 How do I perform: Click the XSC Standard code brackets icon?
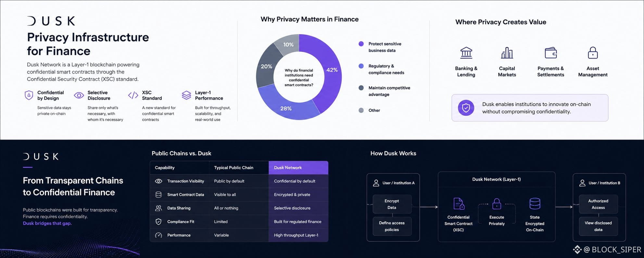click(133, 95)
